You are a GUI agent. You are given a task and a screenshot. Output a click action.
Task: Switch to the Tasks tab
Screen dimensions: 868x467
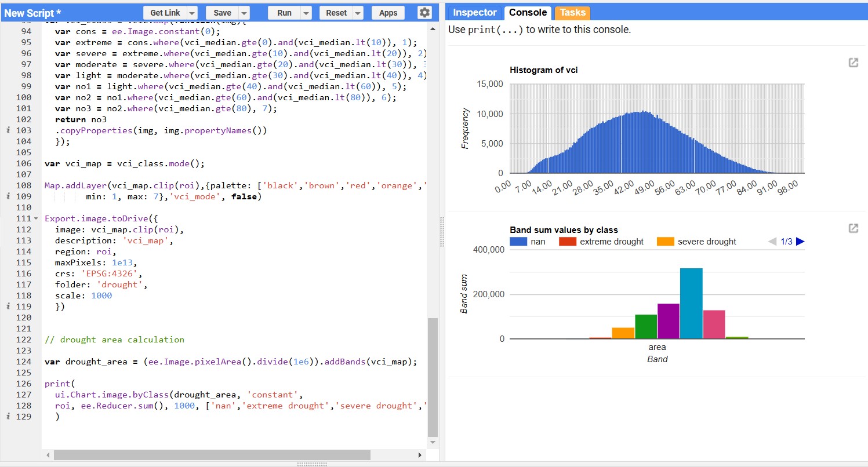click(572, 13)
